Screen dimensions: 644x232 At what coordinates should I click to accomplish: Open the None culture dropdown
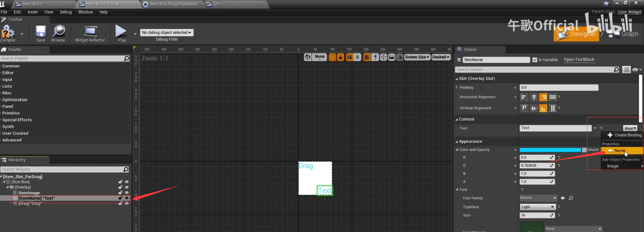point(320,57)
